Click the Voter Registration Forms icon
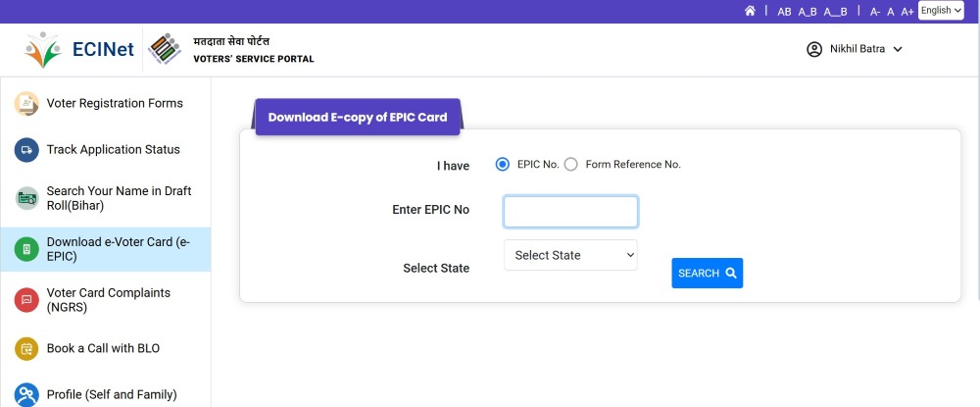This screenshot has width=980, height=407. (x=26, y=103)
